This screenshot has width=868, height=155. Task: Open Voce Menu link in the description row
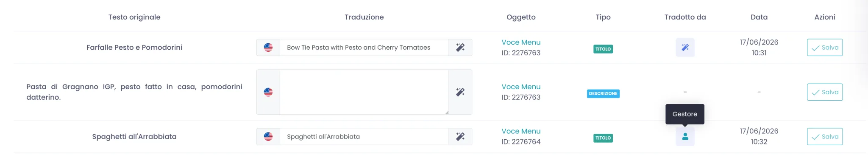pyautogui.click(x=521, y=87)
